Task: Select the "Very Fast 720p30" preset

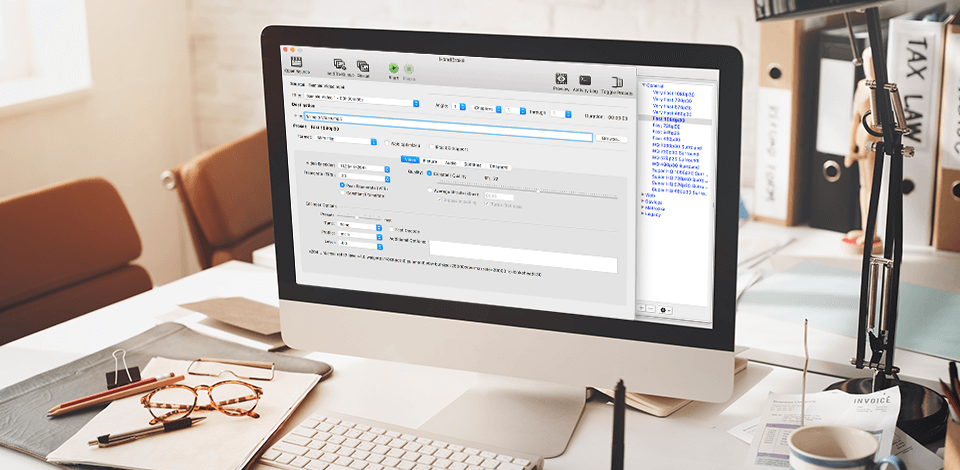Action: (x=672, y=100)
